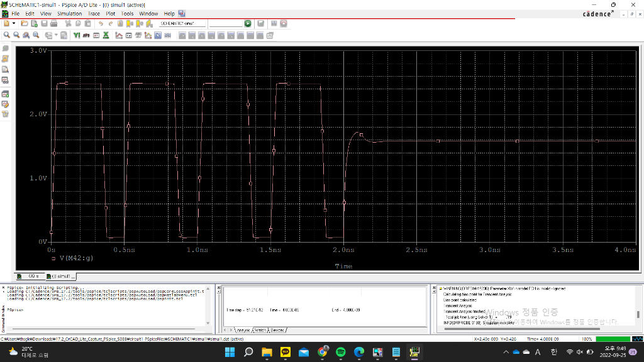644x362 pixels.
Task: Launch Google Chrome from the taskbar
Action: click(x=321, y=353)
